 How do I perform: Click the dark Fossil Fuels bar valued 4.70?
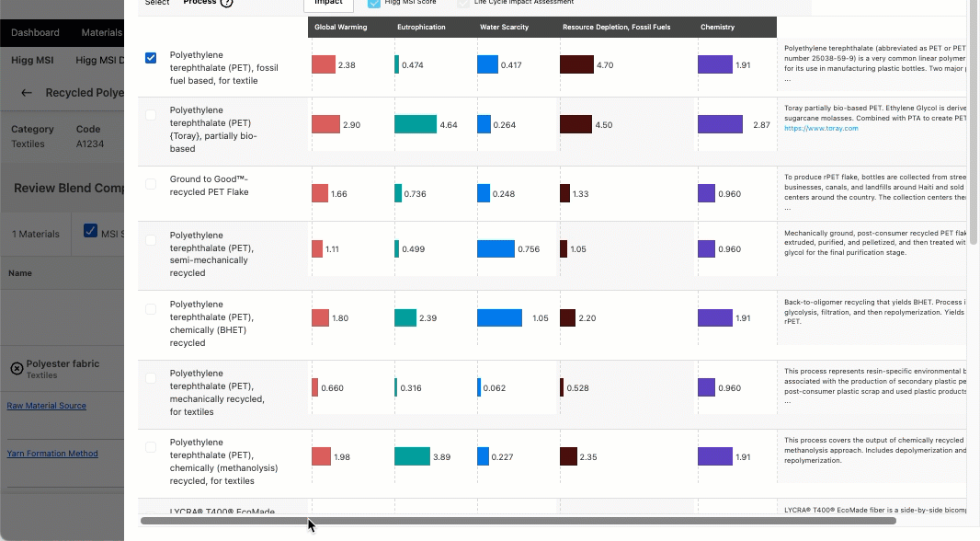pos(576,64)
